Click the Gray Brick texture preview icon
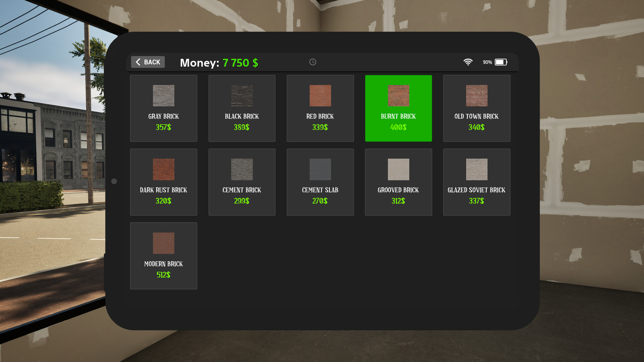This screenshot has width=644, height=362. coord(163,96)
